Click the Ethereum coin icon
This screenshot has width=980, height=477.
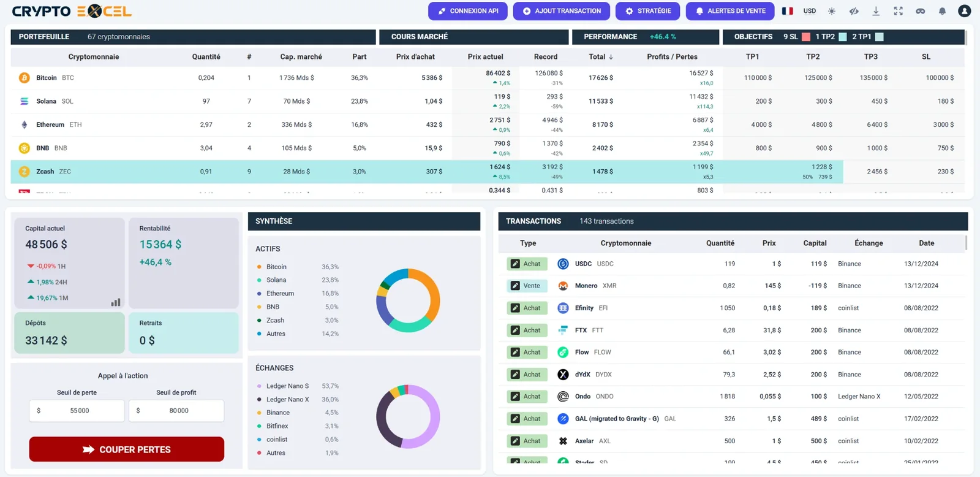(x=24, y=124)
